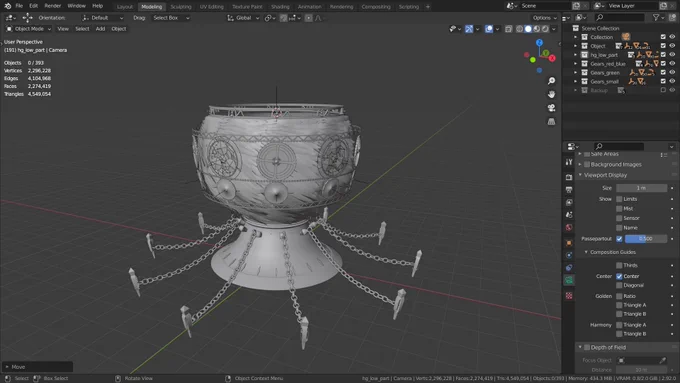Image resolution: width=680 pixels, height=383 pixels.
Task: Open the viewport Select menu
Action: (82, 29)
